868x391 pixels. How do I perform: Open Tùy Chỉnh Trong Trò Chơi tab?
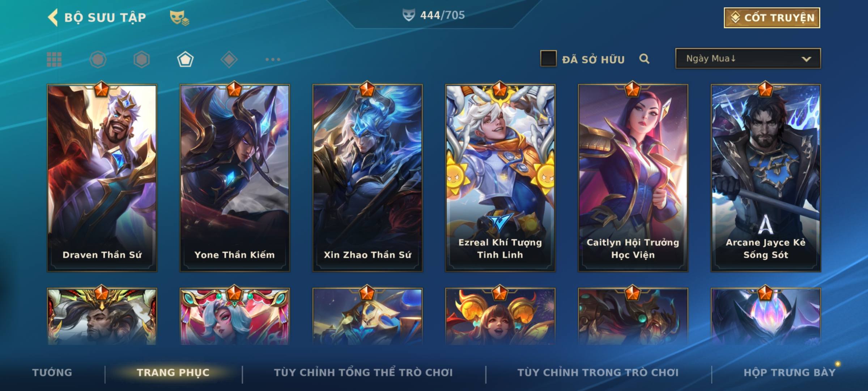598,373
